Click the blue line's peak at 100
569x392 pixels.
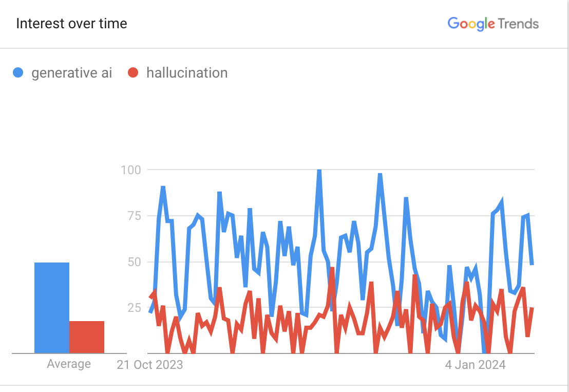click(x=319, y=170)
